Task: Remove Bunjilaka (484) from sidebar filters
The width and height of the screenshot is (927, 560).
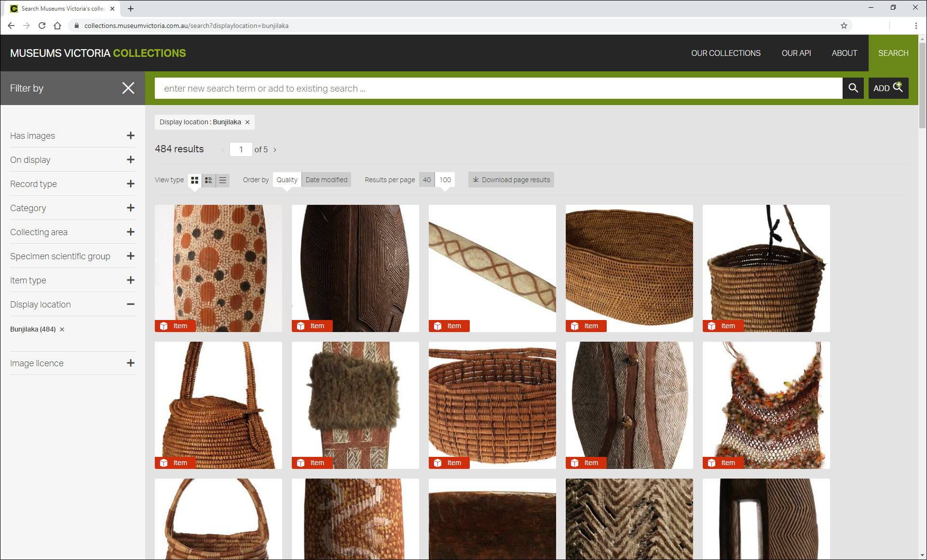Action: coord(62,330)
